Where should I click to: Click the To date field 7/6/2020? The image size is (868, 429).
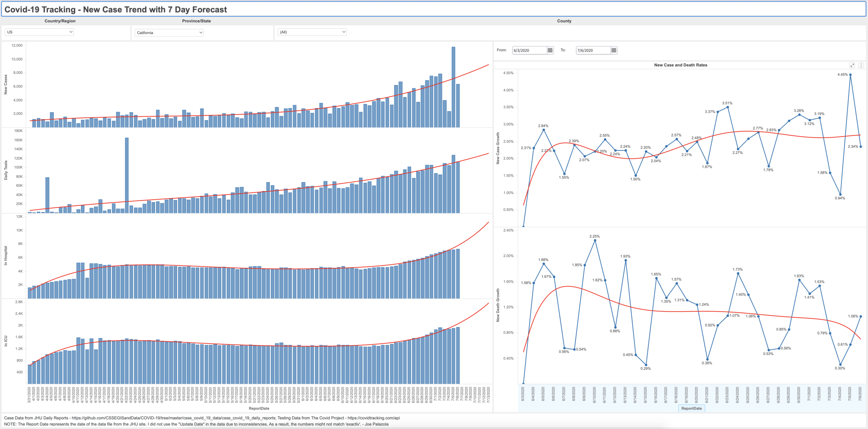[x=593, y=50]
